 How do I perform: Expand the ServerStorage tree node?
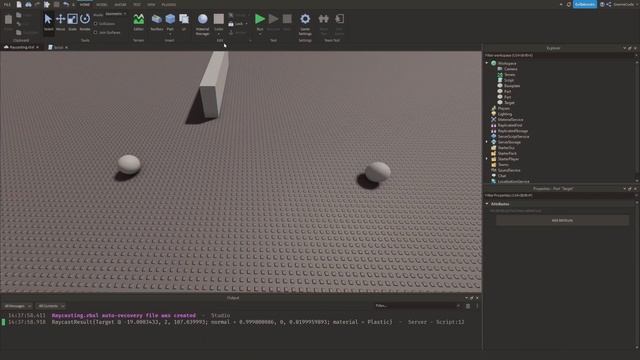coord(487,142)
